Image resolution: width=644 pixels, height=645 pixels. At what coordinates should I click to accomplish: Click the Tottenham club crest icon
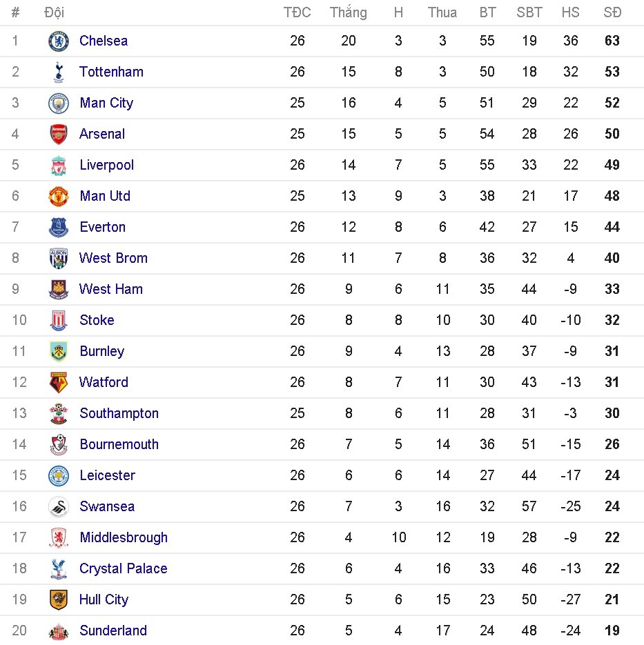pyautogui.click(x=59, y=72)
